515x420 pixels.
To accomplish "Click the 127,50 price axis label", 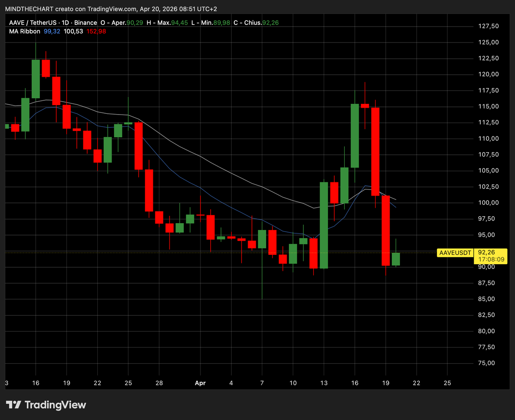I will 488,26.
